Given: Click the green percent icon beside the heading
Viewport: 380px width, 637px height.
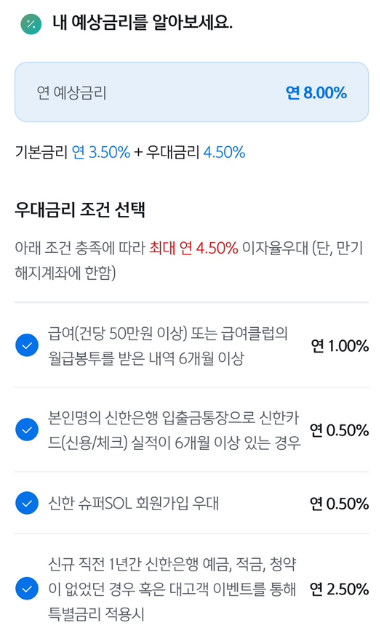Looking at the screenshot, I should click(31, 24).
